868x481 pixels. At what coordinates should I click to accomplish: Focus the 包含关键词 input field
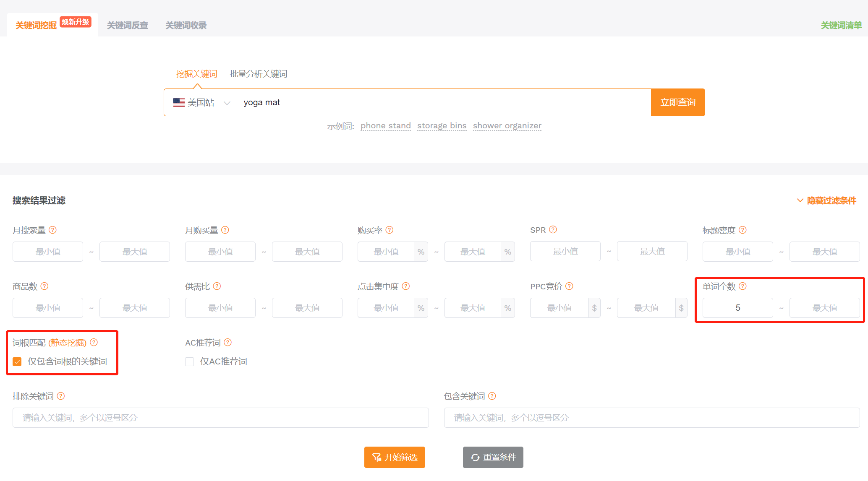pyautogui.click(x=651, y=418)
